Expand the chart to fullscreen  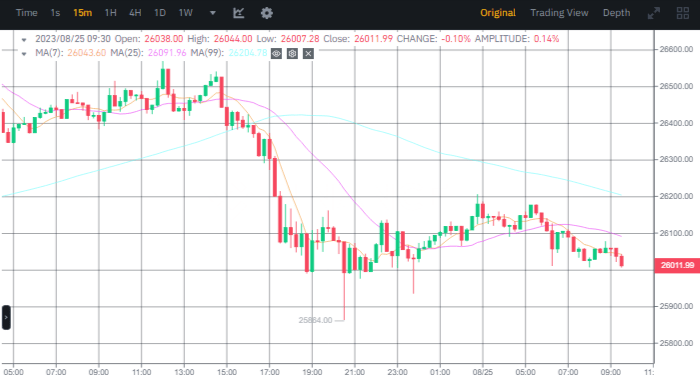point(654,13)
